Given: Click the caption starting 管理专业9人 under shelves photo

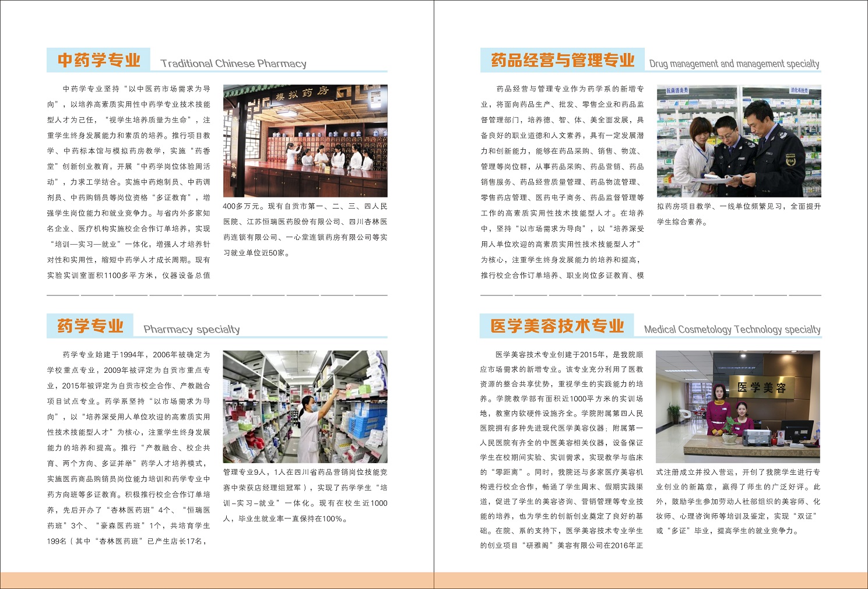Looking at the screenshot, I should coord(305,495).
